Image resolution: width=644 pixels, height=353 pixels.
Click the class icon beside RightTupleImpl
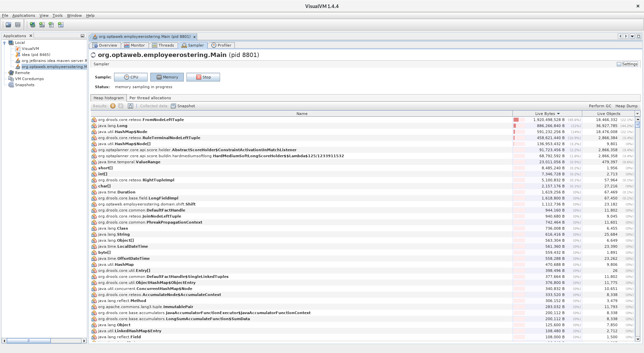(94, 180)
